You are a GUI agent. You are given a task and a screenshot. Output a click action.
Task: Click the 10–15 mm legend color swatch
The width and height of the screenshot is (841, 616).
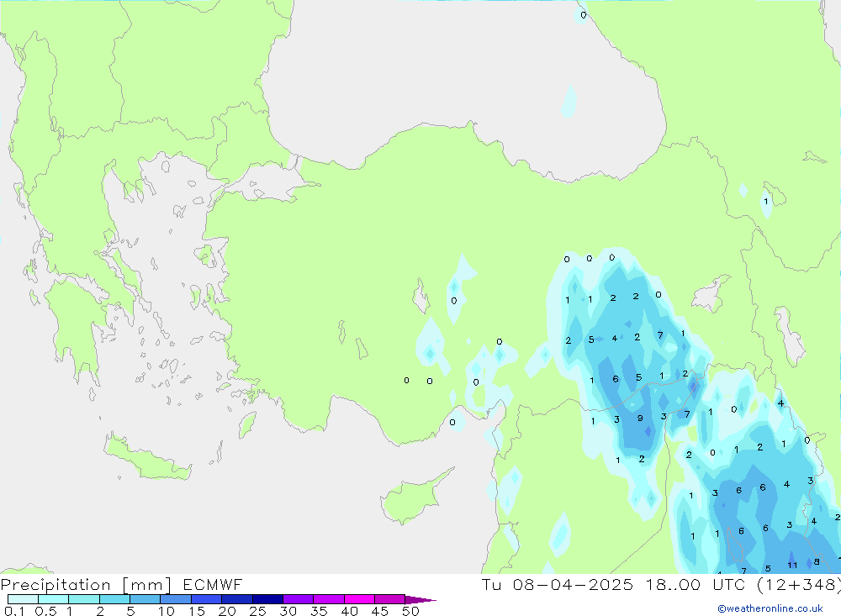pyautogui.click(x=176, y=599)
